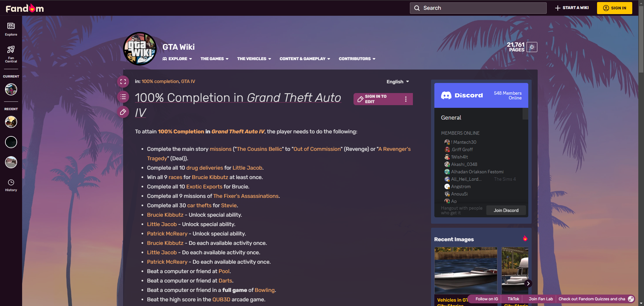
Task: Expand CONTENT & GAMEPLAY menu
Action: coord(305,59)
